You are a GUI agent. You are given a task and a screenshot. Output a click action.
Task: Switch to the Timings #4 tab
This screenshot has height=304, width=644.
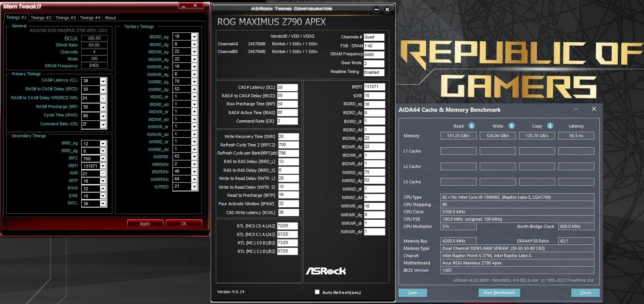(90, 18)
